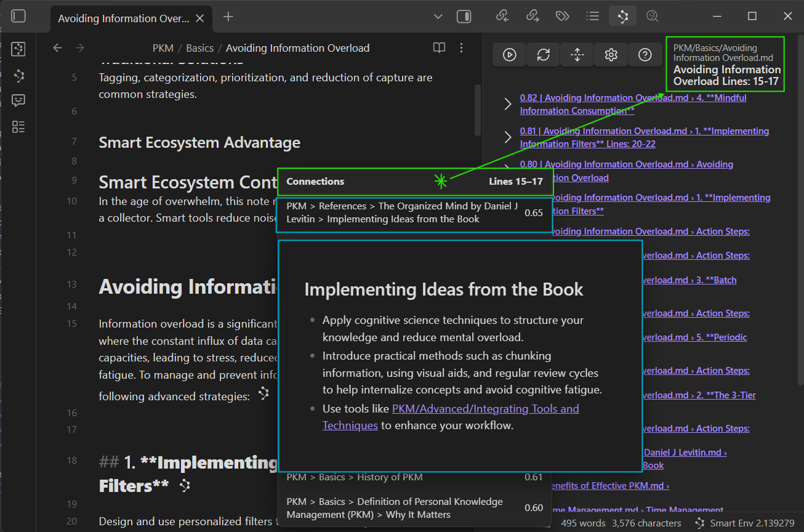Open Outgoing links tab in right sidebar
The width and height of the screenshot is (804, 532).
pyautogui.click(x=532, y=16)
